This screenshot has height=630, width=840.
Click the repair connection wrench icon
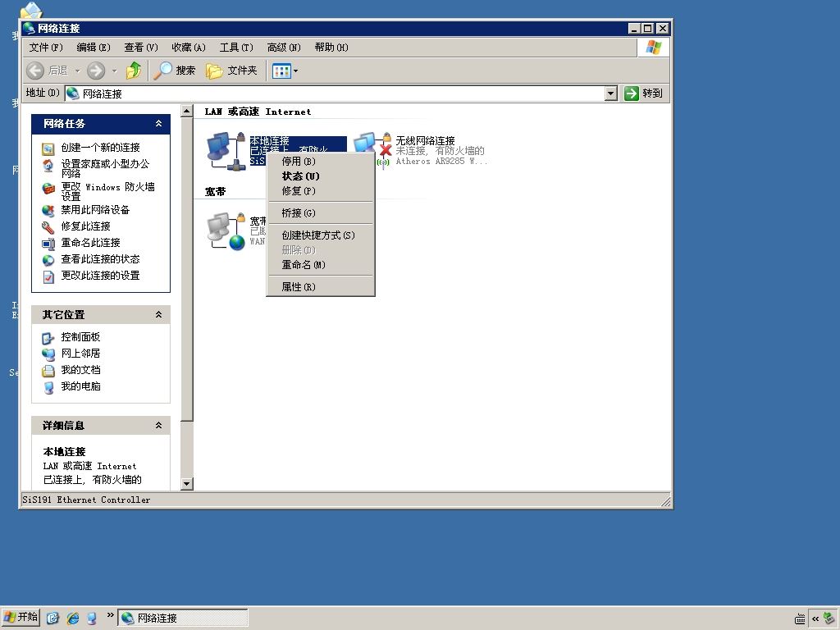pos(48,227)
